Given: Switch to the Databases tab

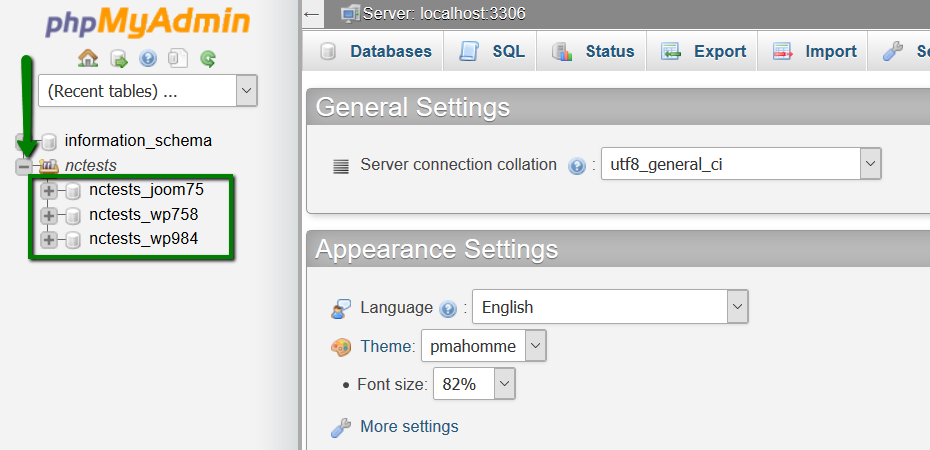Looking at the screenshot, I should pyautogui.click(x=375, y=52).
